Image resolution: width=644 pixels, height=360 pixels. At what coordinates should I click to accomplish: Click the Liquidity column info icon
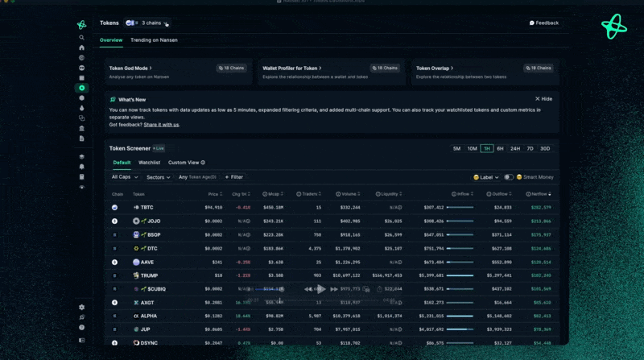pyautogui.click(x=378, y=194)
